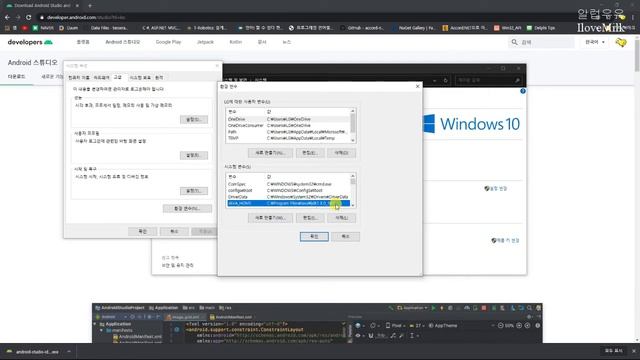Select TEMP user variable row
This screenshot has height=360, width=640.
point(288,138)
